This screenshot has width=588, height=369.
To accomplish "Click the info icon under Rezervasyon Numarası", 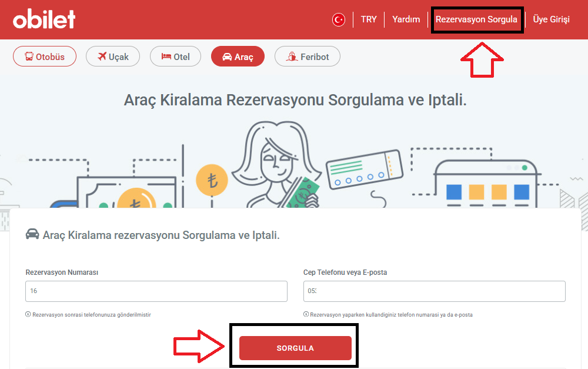I will pyautogui.click(x=28, y=314).
